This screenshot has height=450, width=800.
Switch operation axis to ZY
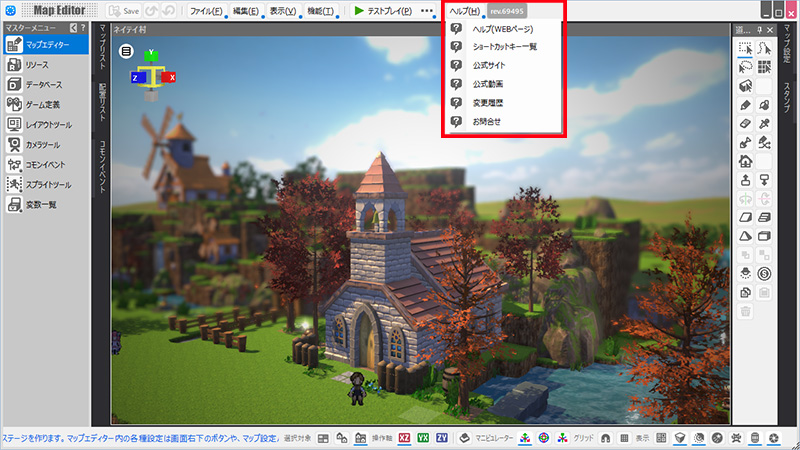coord(443,438)
